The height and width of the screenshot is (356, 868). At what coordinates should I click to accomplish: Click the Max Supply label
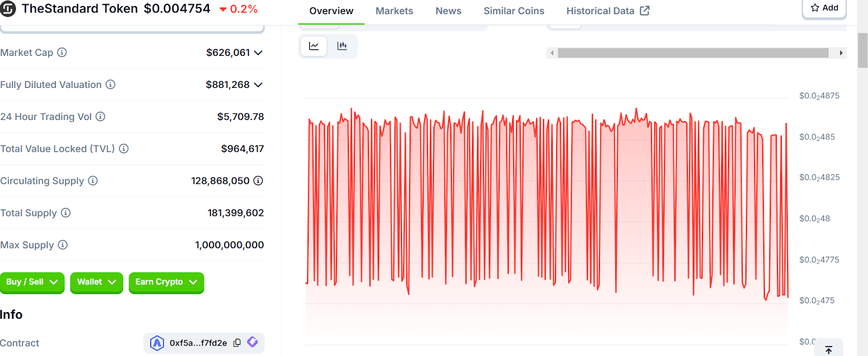click(x=27, y=245)
